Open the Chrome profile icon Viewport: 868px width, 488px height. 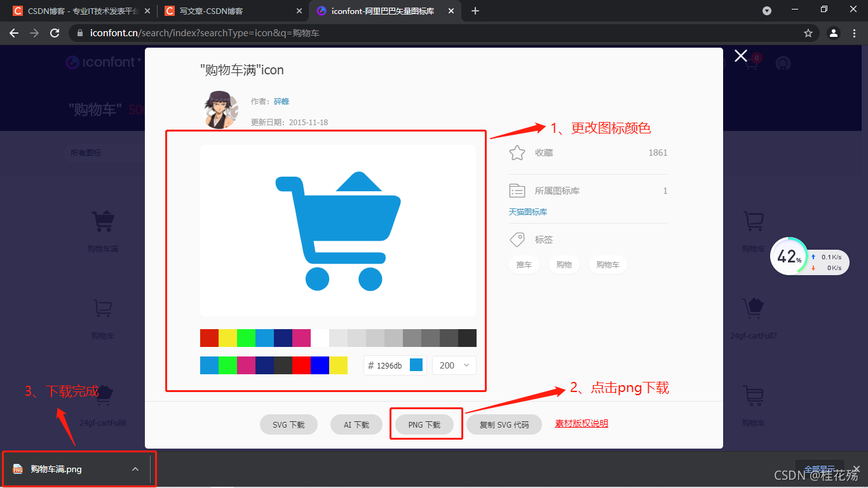(x=834, y=33)
